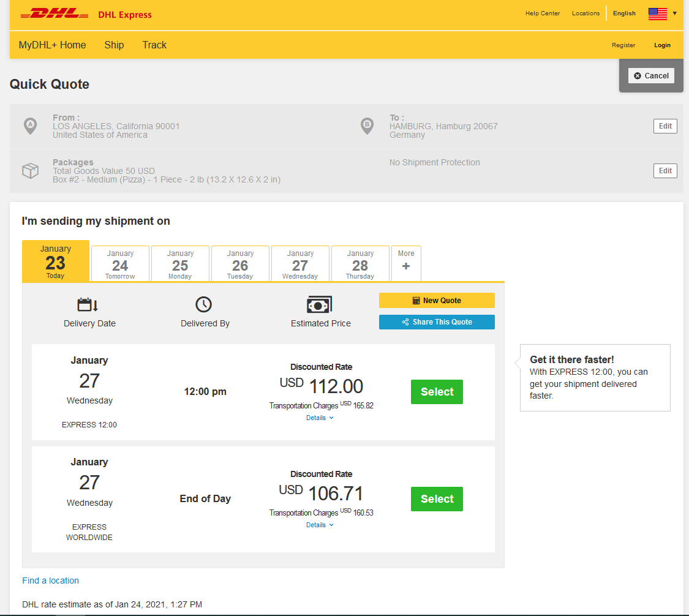Click the 12:00 pm delivery time
This screenshot has height=616, width=689.
(x=205, y=391)
